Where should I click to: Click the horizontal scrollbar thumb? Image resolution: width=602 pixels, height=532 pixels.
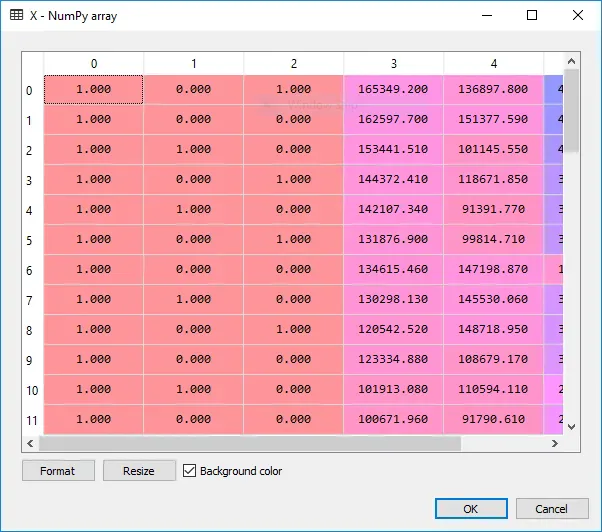coord(250,444)
